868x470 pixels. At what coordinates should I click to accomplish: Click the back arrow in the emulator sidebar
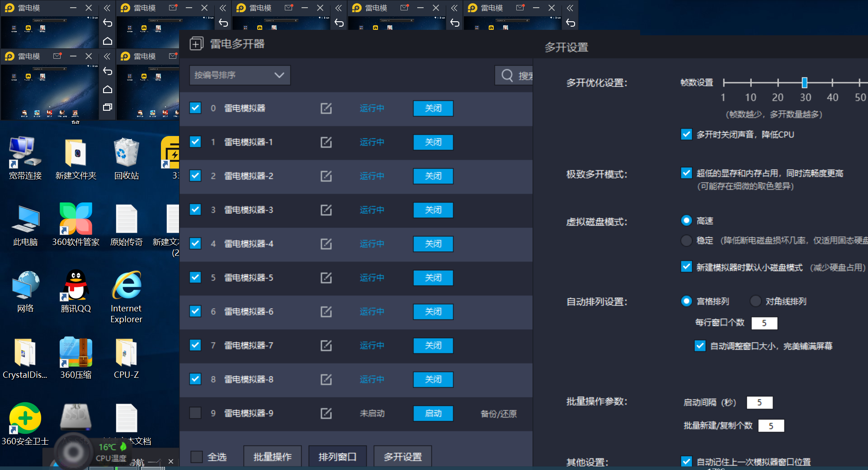pos(107,23)
